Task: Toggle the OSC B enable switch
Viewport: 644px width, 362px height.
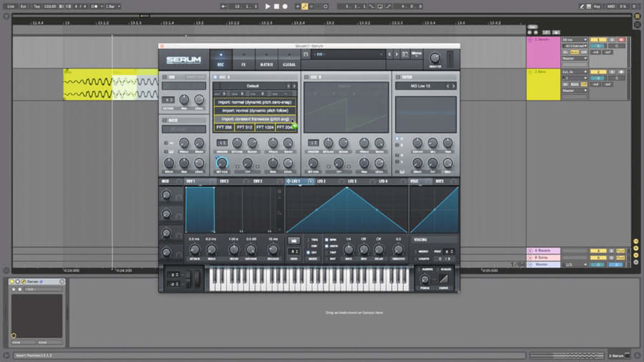Action: (307, 77)
